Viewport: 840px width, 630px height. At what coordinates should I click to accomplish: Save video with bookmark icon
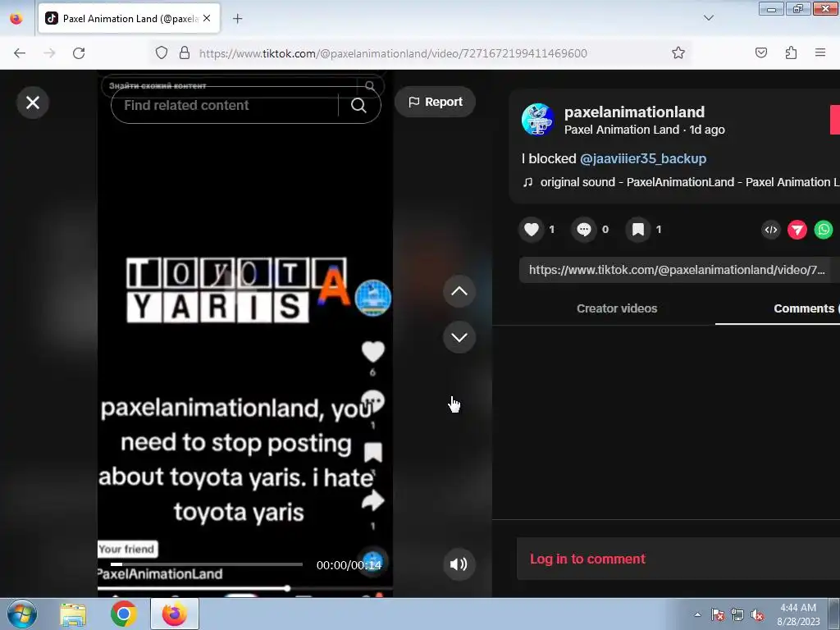(x=637, y=230)
